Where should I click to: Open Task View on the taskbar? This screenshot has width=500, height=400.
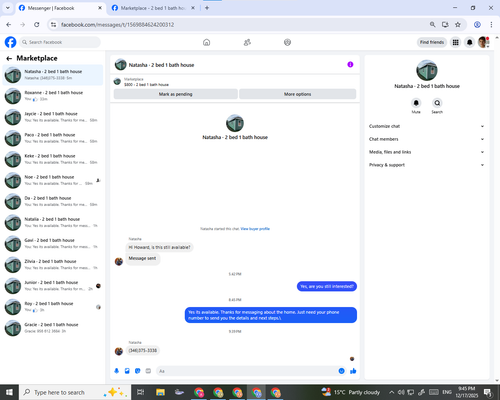[140, 392]
